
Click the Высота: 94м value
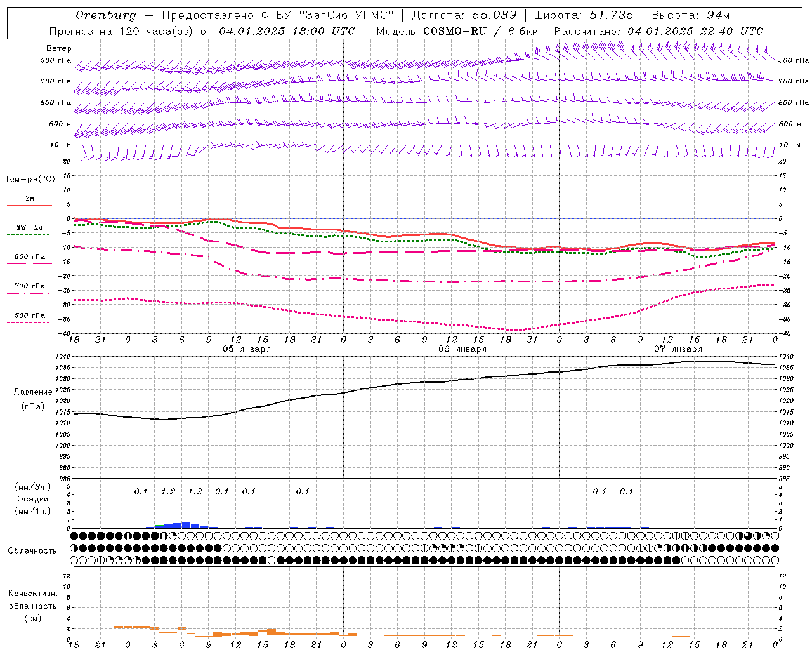tap(691, 15)
